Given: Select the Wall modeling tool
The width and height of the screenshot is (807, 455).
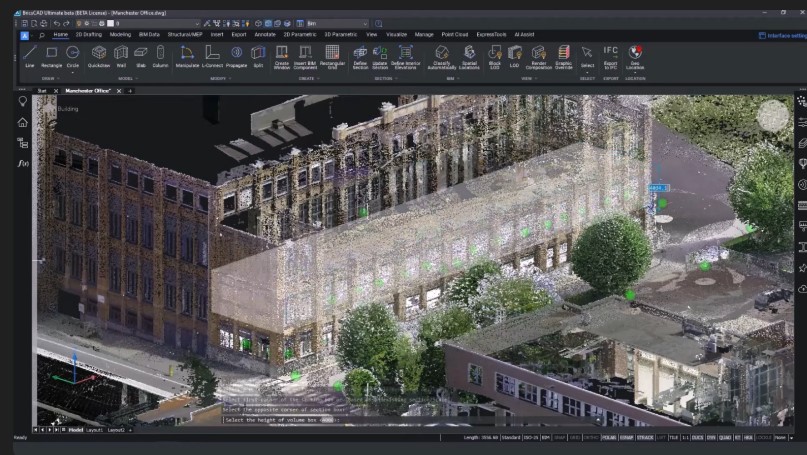Looking at the screenshot, I should (121, 54).
